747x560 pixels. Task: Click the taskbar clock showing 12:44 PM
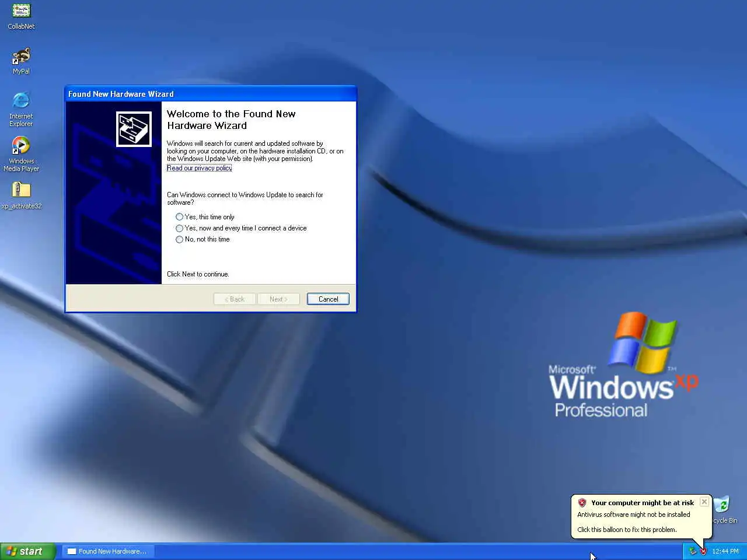pyautogui.click(x=725, y=551)
